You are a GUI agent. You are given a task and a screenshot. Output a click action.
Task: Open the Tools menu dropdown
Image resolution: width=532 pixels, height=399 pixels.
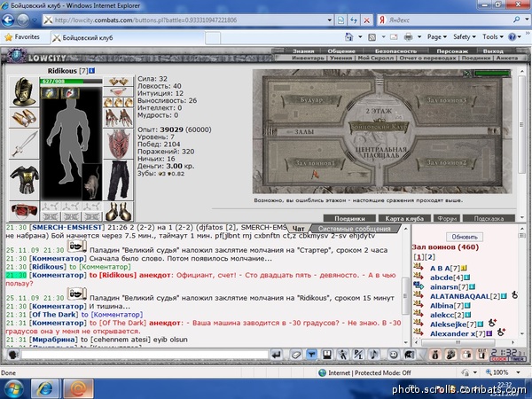tap(493, 36)
